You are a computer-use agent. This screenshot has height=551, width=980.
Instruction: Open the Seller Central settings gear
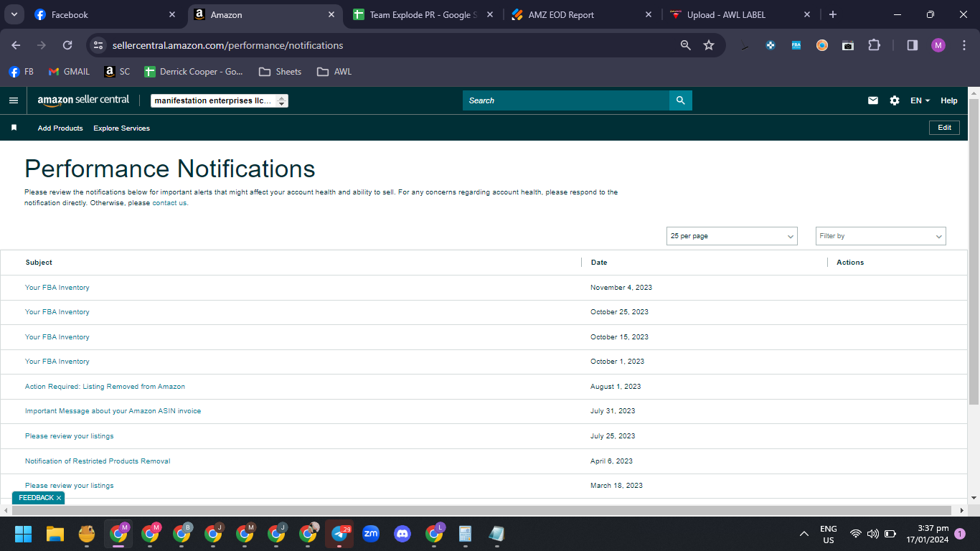click(x=895, y=100)
